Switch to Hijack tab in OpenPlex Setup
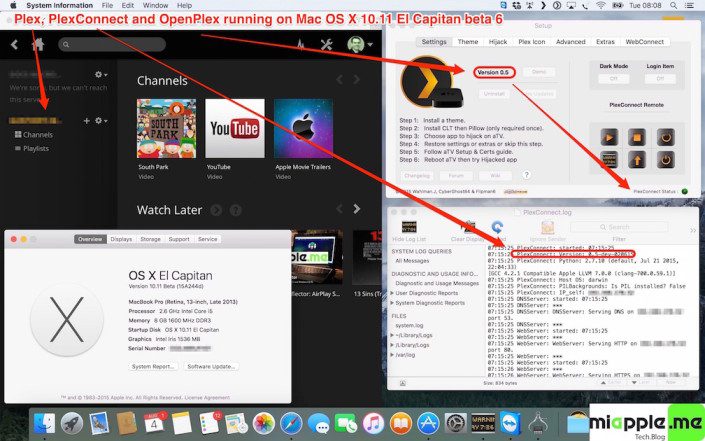 pyautogui.click(x=498, y=42)
